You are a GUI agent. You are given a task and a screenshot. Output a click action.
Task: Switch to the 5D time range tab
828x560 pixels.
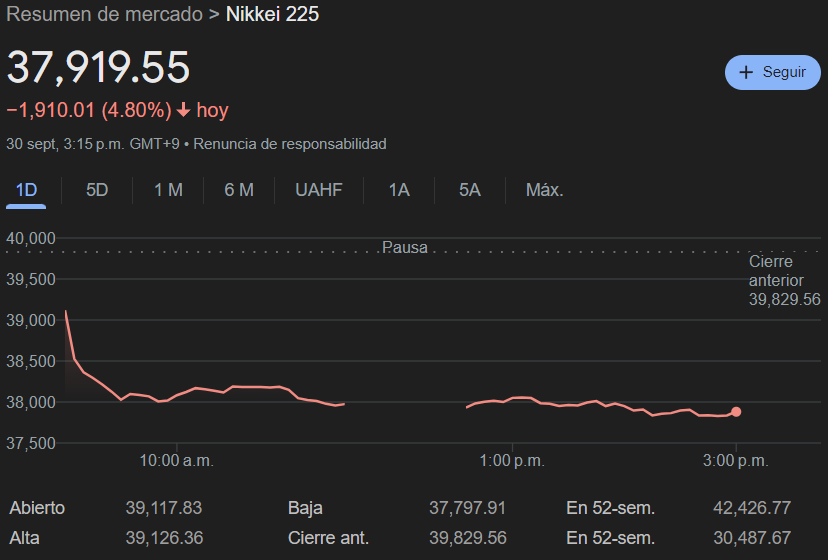coord(97,190)
